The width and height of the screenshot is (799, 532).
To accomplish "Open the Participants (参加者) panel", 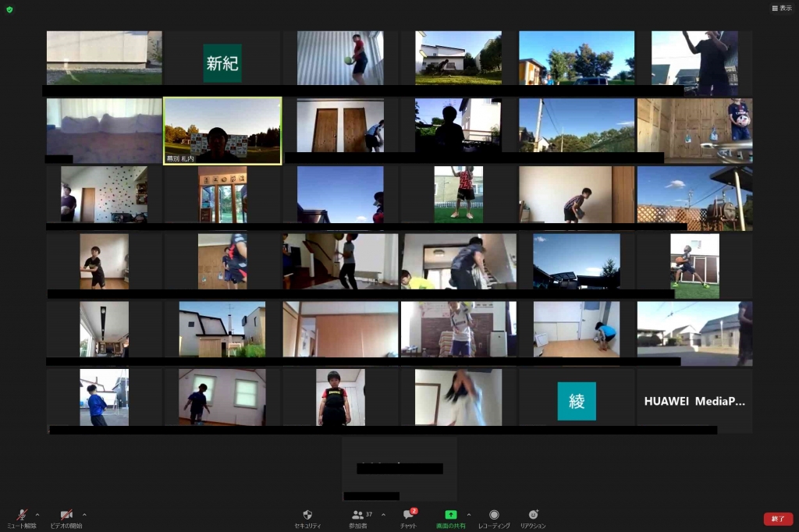I will (358, 516).
